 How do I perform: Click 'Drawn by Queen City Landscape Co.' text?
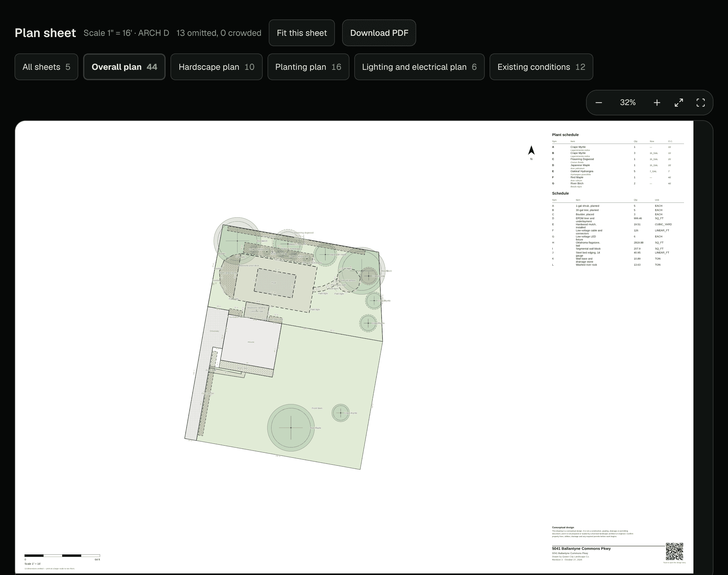[x=571, y=556]
